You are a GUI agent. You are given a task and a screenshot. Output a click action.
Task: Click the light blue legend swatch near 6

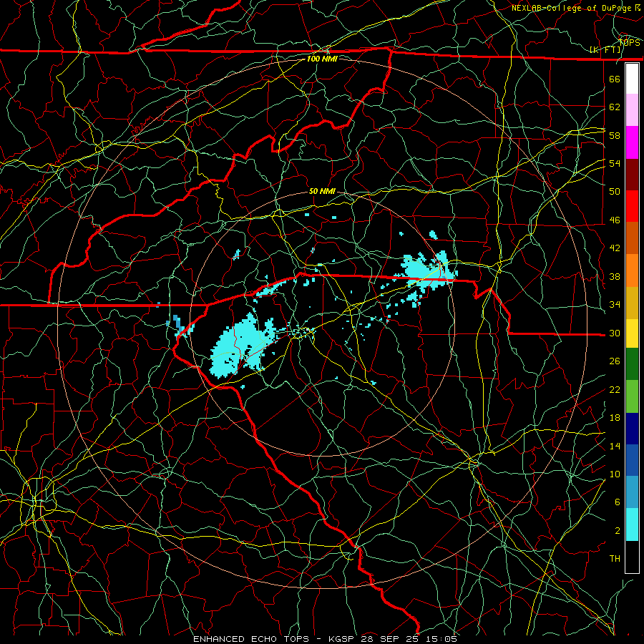pos(632,492)
